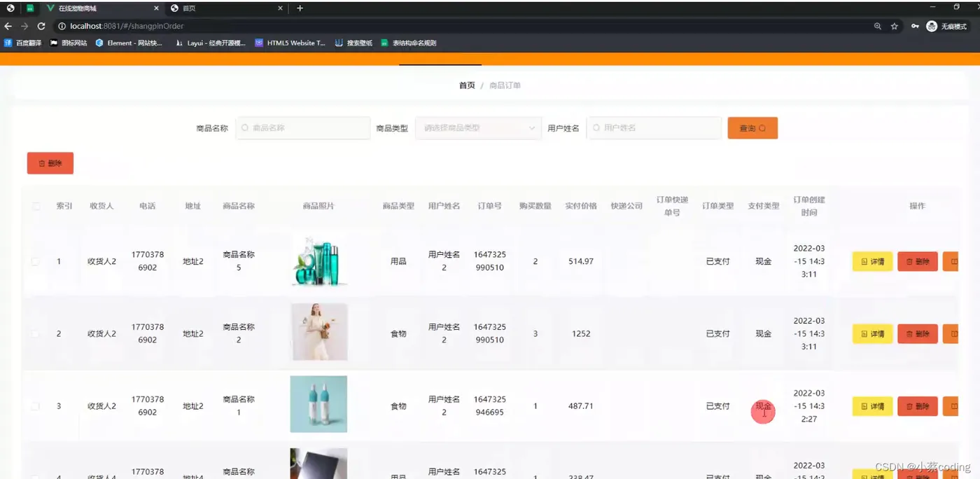
Task: Click the price 487.71 cell
Action: (x=581, y=406)
